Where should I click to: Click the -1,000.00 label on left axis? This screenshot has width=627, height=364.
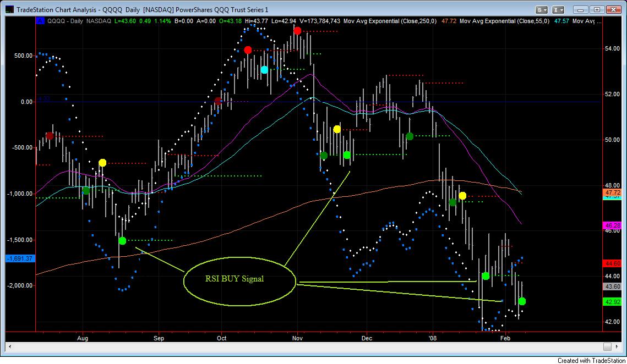pos(20,194)
